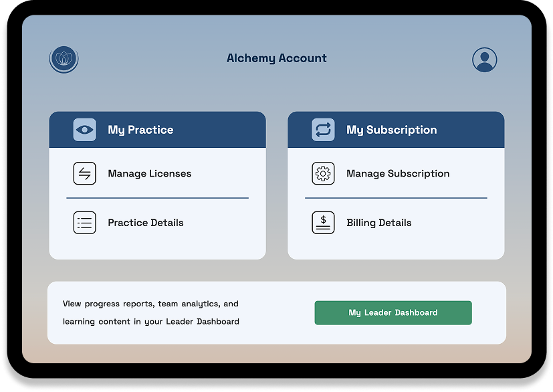This screenshot has width=553, height=392.
Task: Open the Manage Subscription gear icon
Action: coord(323,173)
